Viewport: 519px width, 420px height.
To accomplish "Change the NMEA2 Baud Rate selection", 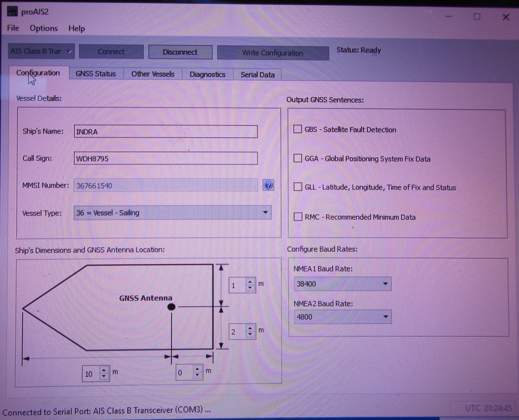I will (x=386, y=317).
